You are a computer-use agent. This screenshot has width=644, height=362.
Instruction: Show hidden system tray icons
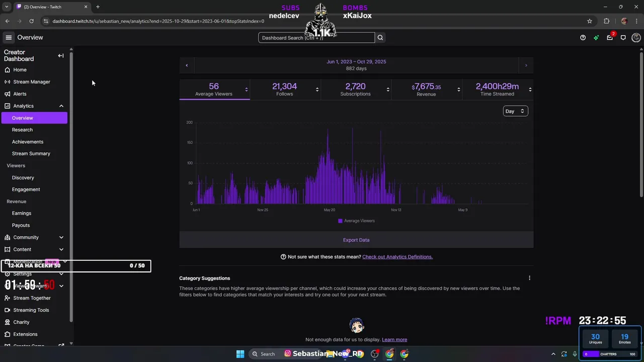coord(553,354)
